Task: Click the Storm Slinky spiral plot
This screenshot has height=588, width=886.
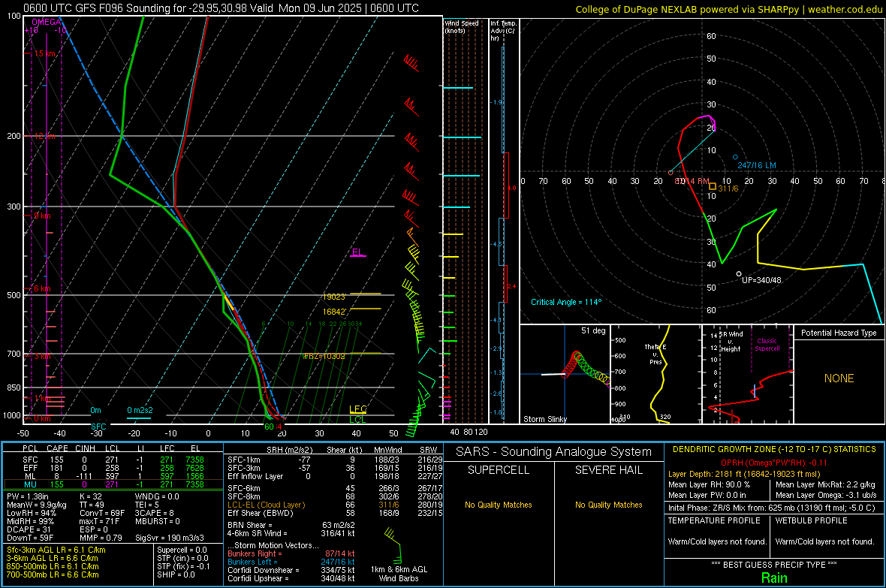Action: (x=565, y=374)
